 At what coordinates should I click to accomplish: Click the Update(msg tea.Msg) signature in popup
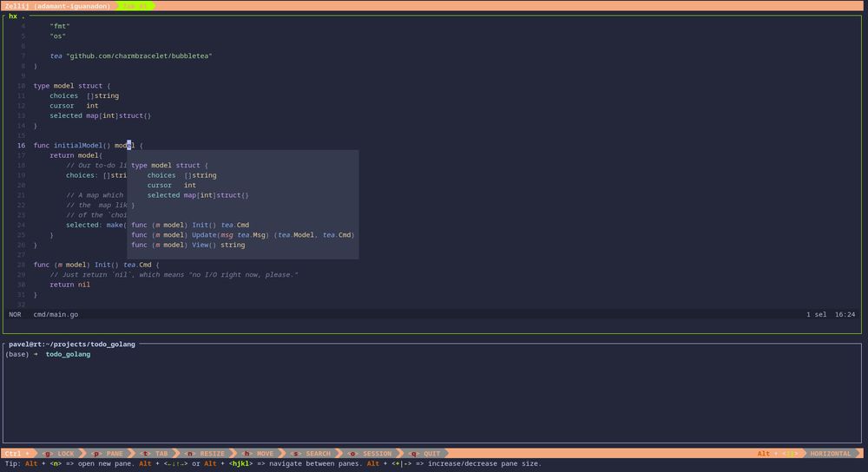click(243, 235)
